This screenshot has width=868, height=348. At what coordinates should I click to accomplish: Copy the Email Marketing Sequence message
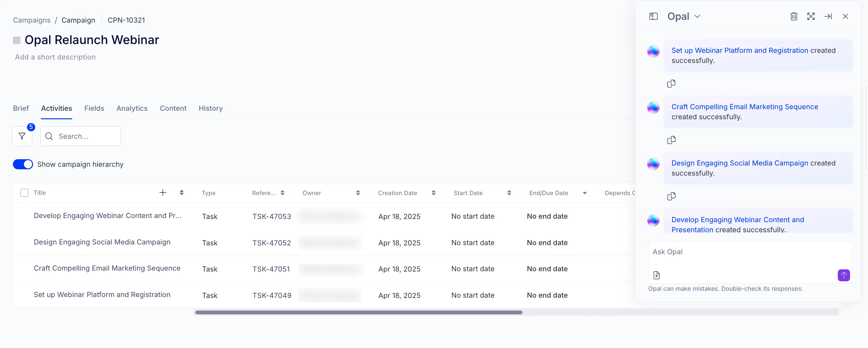[x=671, y=140]
